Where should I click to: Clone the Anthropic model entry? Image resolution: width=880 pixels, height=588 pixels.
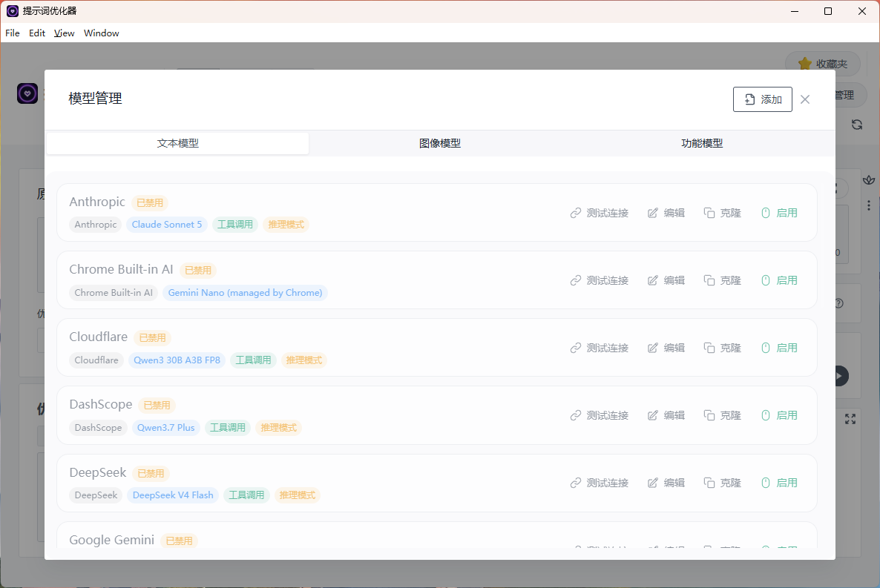point(722,214)
